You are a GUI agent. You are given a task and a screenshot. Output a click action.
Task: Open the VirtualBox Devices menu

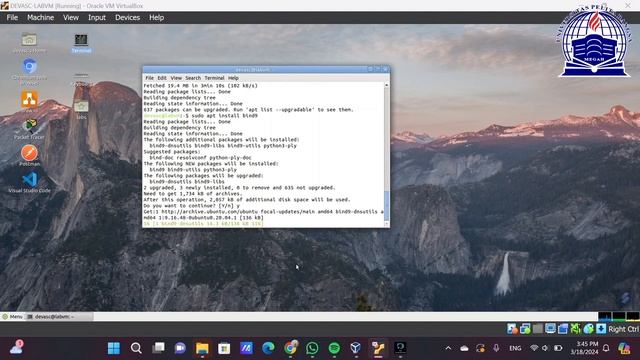coord(127,18)
